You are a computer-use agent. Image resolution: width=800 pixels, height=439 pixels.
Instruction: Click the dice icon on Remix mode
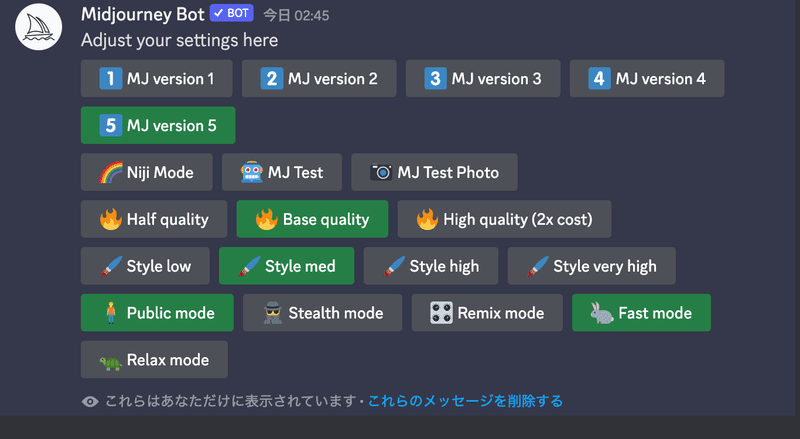[441, 312]
